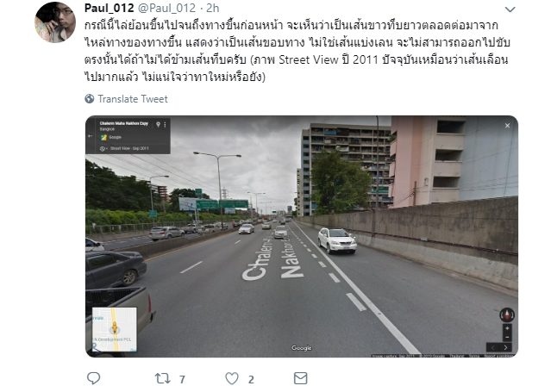The image size is (551, 392).
Task: Click the location pin icon in Street View
Action: click(158, 124)
